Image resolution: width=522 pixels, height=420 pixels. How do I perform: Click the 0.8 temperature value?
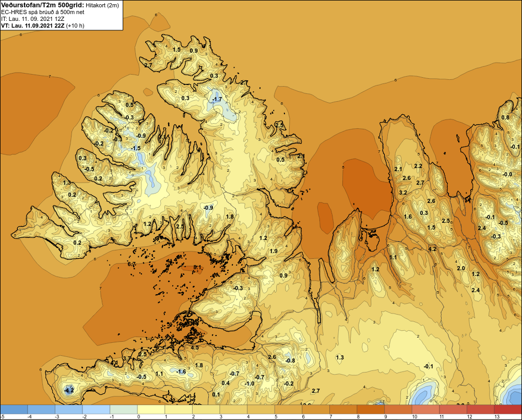[x=505, y=117]
